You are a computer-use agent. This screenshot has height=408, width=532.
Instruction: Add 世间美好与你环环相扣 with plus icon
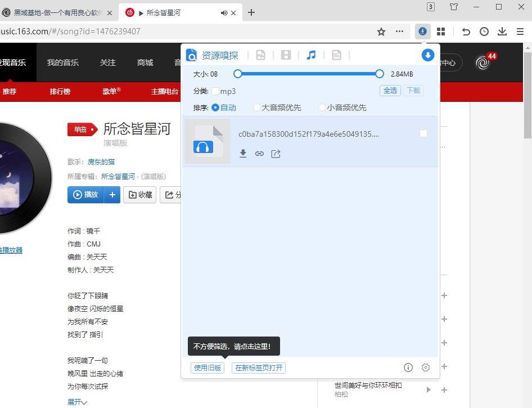(x=444, y=390)
